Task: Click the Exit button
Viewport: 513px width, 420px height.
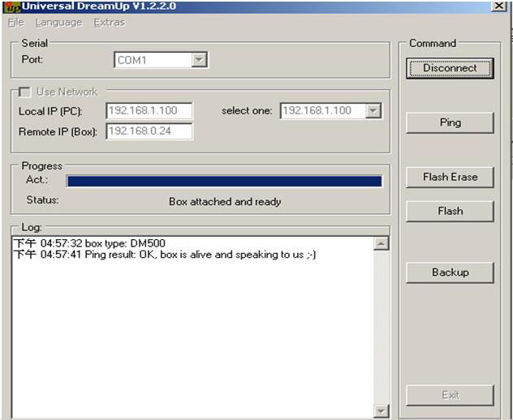Action: coord(450,395)
